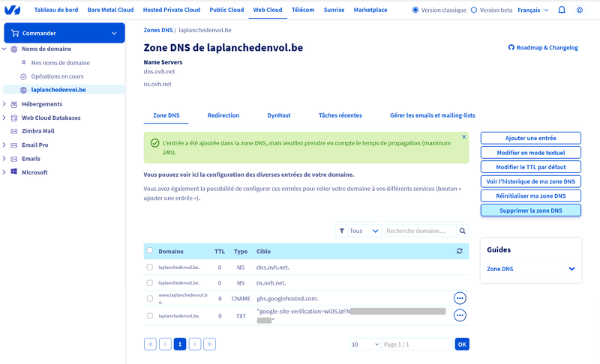This screenshot has height=364, width=600.
Task: Click the globe icon beside laplanchedenvol.be
Action: tap(23, 90)
